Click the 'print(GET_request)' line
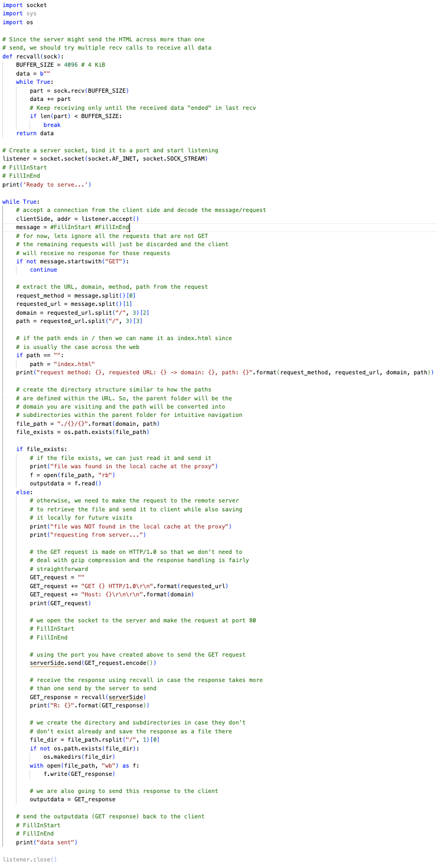 (61, 603)
